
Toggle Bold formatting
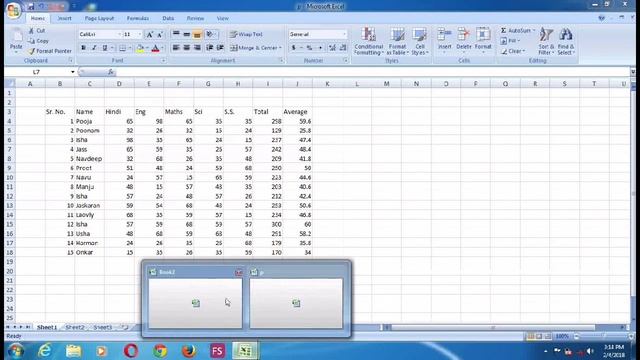pos(84,48)
